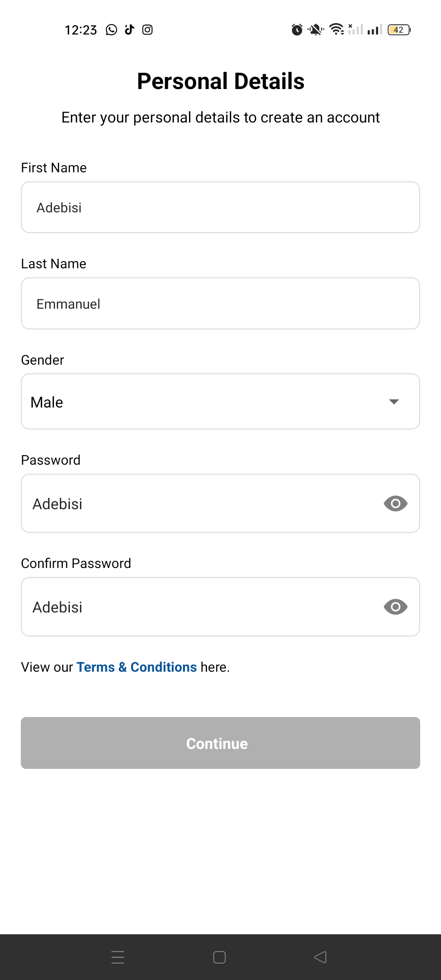Image resolution: width=441 pixels, height=980 pixels.
Task: Open the Gender dropdown arrow
Action: (x=394, y=402)
